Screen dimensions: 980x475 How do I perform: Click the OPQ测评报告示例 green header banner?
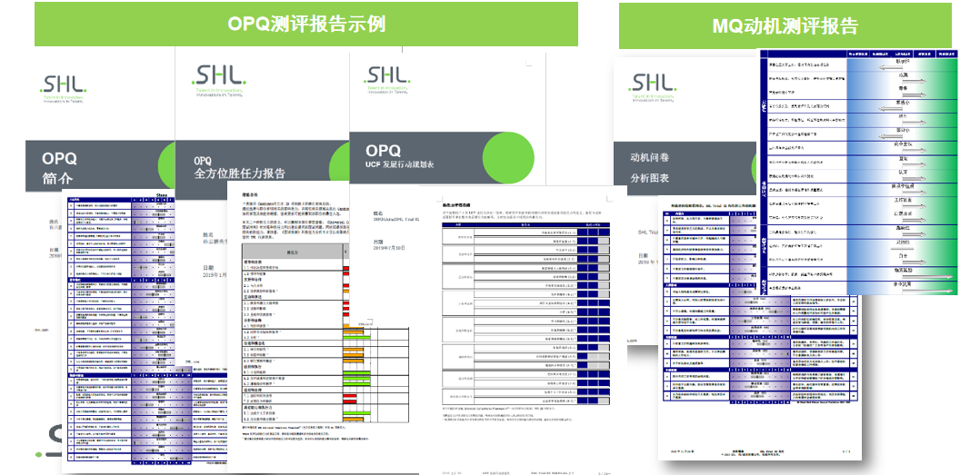pos(306,24)
